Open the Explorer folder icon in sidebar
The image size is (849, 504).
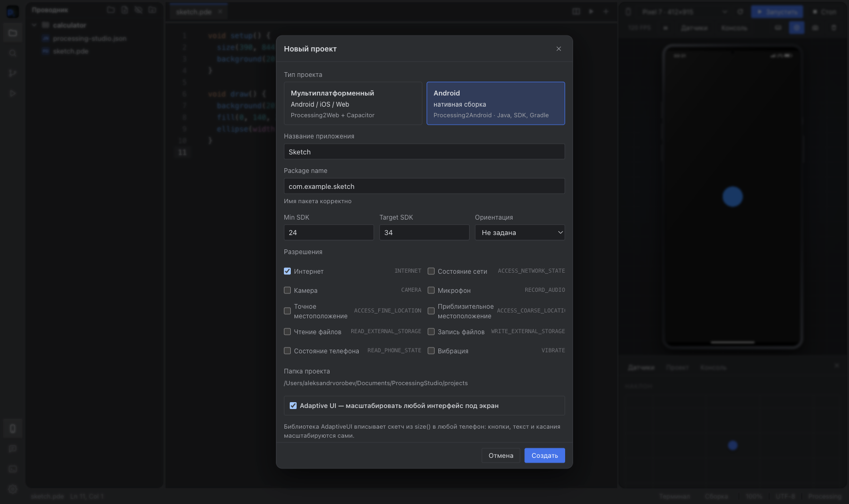point(13,33)
